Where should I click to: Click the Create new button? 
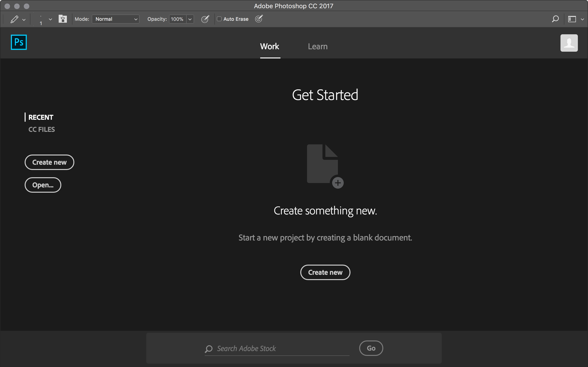click(325, 272)
